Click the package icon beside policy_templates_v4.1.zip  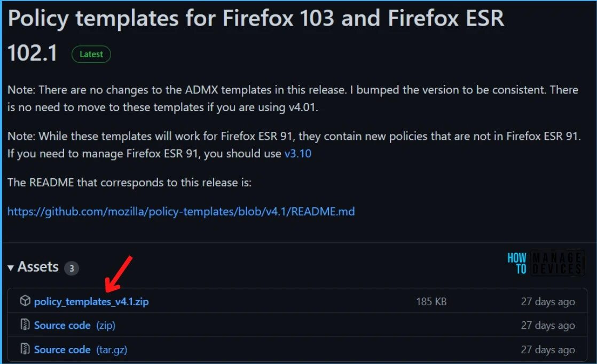pos(25,301)
